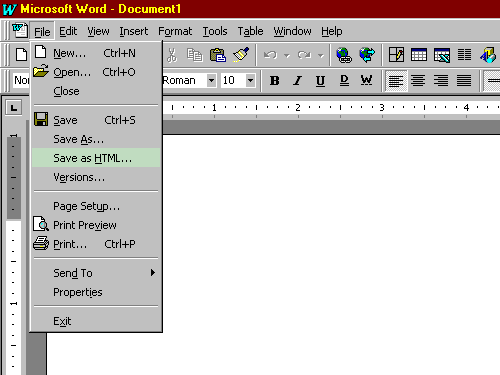Click the Insert Table icon
The width and height of the screenshot is (500, 375).
[419, 55]
